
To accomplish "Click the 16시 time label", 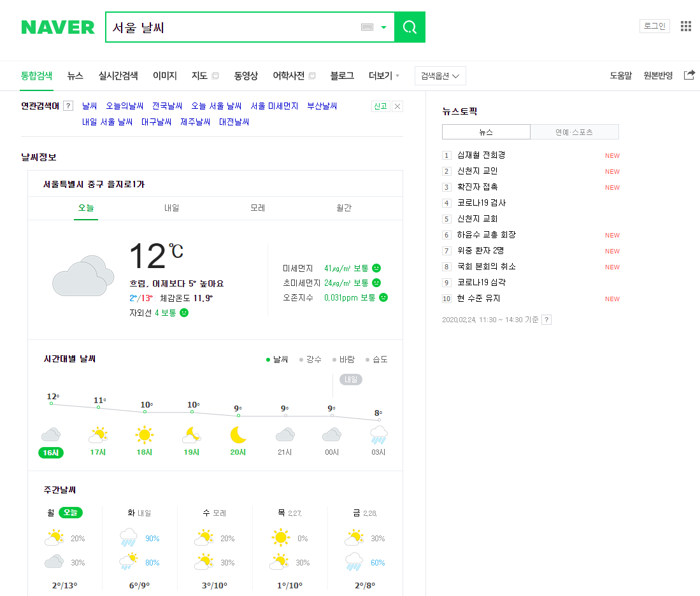I will (x=51, y=453).
